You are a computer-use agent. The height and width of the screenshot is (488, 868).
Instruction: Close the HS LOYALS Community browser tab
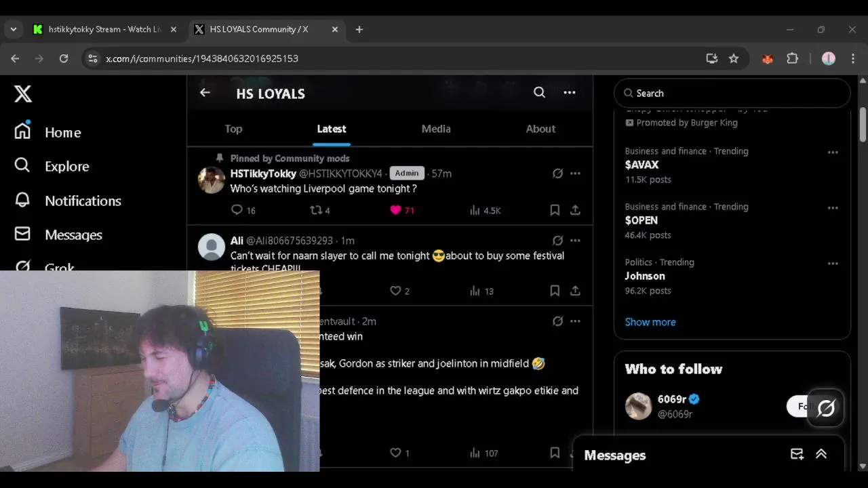pyautogui.click(x=335, y=29)
